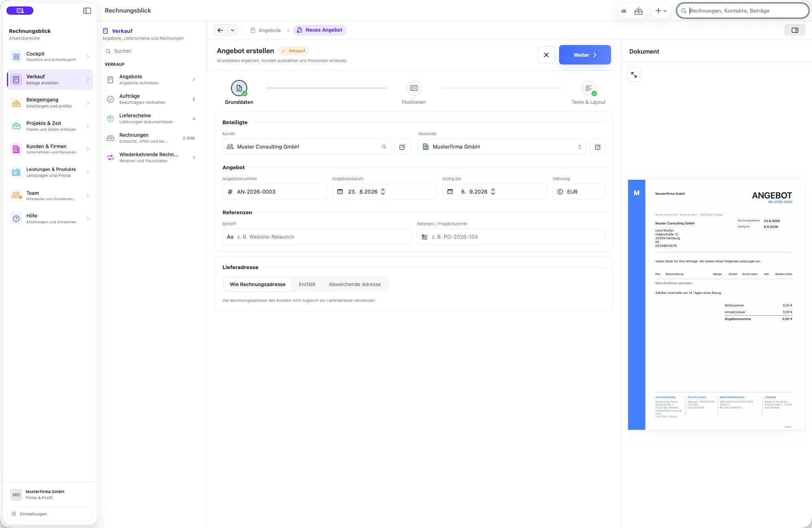Select the Wie Rechnungsadresse option
812x528 pixels.
258,284
